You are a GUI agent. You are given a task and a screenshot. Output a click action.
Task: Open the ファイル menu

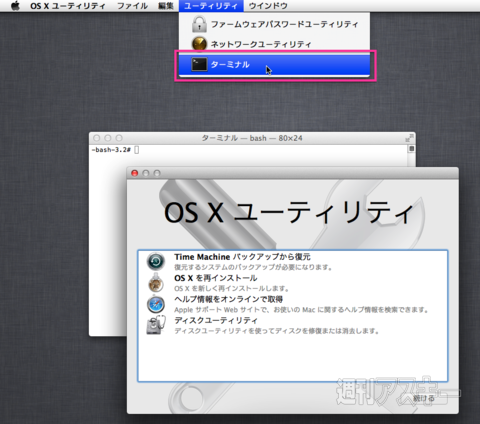pyautogui.click(x=132, y=6)
